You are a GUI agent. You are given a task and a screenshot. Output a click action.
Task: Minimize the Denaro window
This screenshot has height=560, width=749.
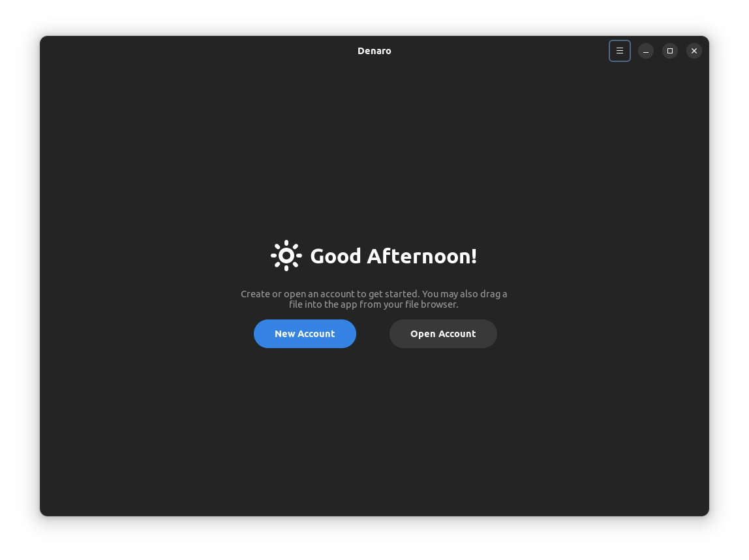[x=645, y=51]
